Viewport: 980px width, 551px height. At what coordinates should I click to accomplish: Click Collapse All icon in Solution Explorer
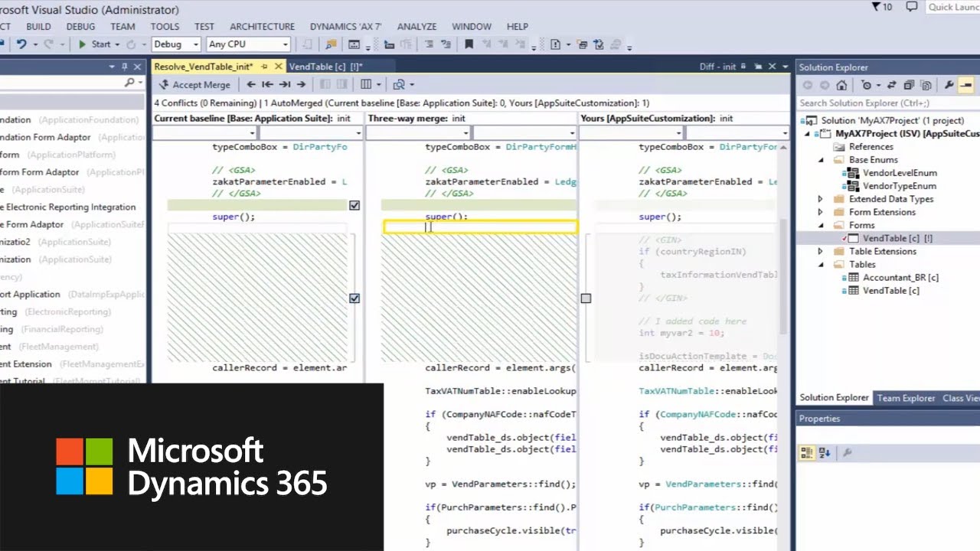tap(909, 85)
